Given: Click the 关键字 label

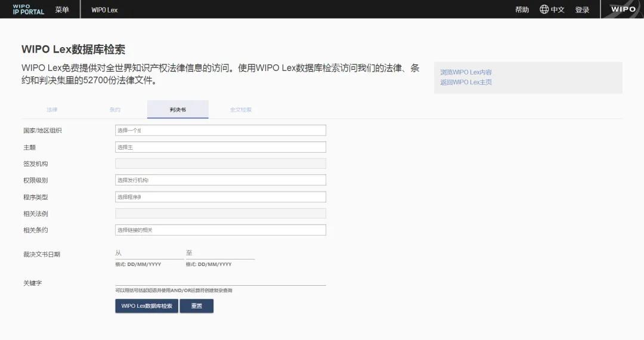Looking at the screenshot, I should coord(32,283).
